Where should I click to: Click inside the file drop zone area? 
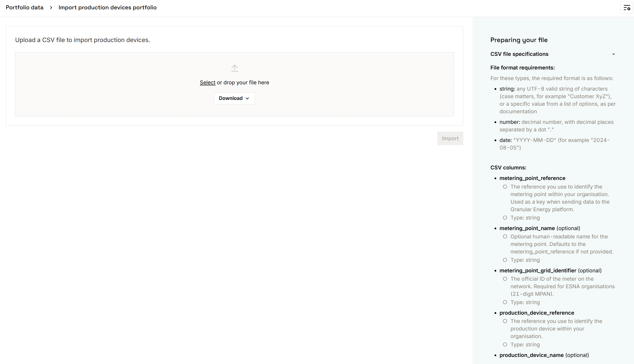126,84
